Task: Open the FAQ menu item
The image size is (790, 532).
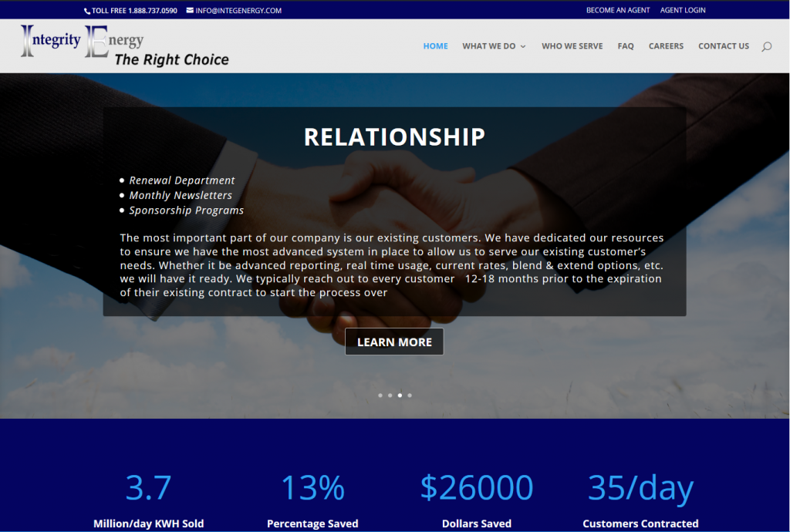Action: [x=625, y=45]
